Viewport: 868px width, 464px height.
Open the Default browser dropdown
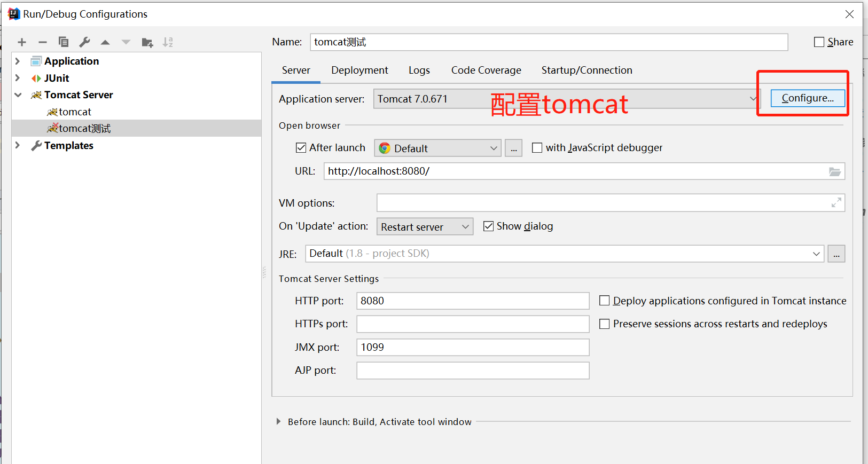437,148
